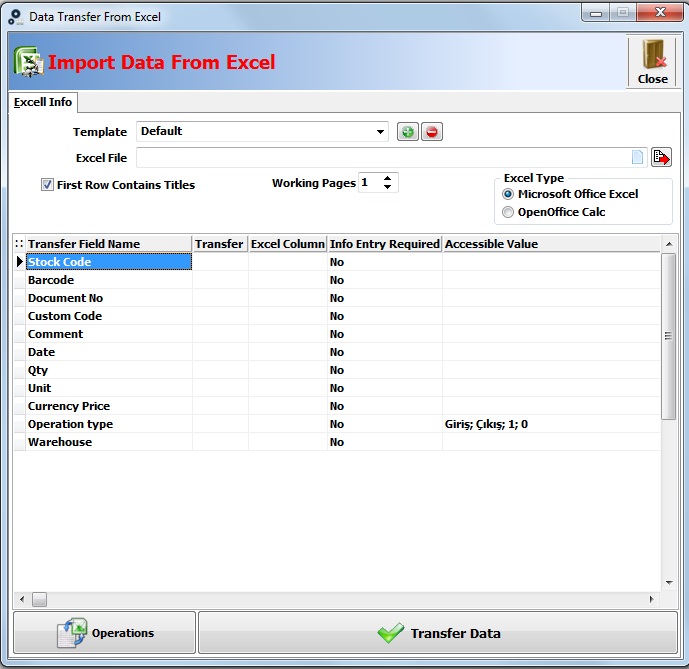Click the horizontal scrollbar thumb

point(40,599)
